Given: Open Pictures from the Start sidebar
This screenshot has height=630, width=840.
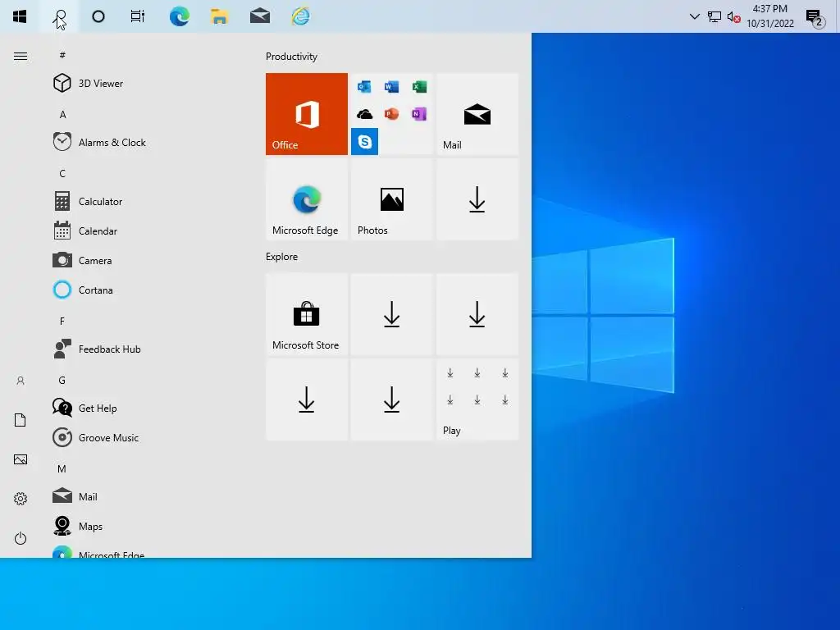Looking at the screenshot, I should point(21,459).
